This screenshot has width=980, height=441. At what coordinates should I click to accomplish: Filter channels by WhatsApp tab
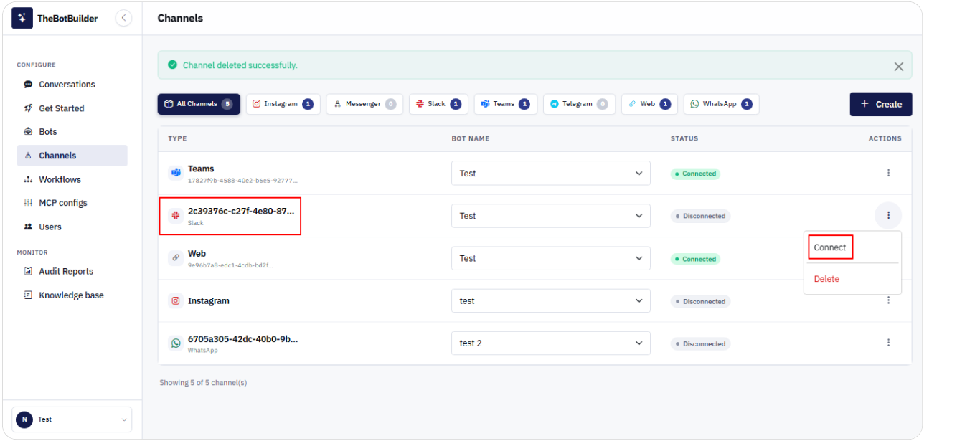[721, 104]
